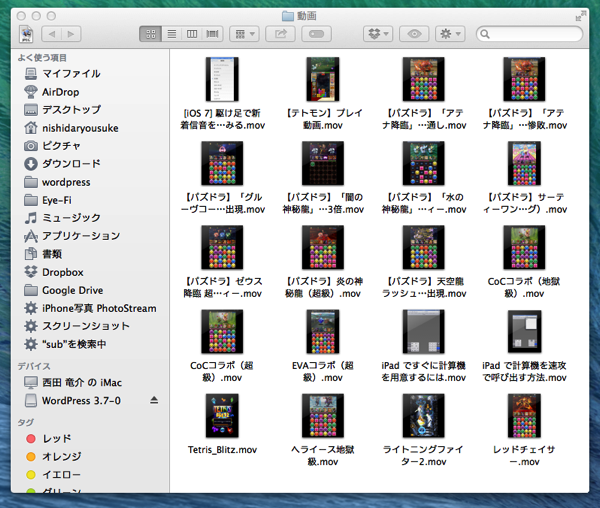The image size is (600, 508).
Task: Select 「グルーヴコー…出現.mov thumbnail
Action: 222,163
